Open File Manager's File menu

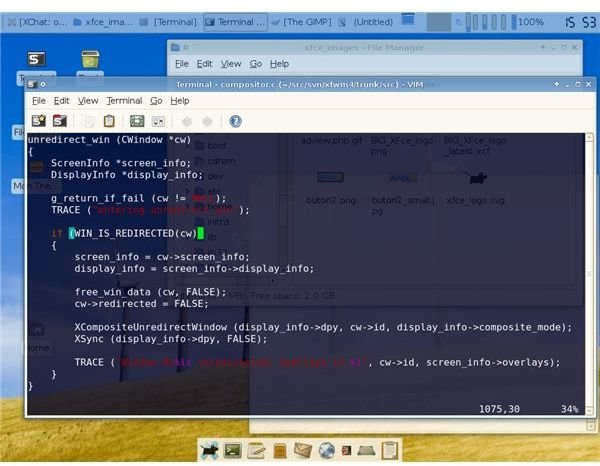click(182, 64)
